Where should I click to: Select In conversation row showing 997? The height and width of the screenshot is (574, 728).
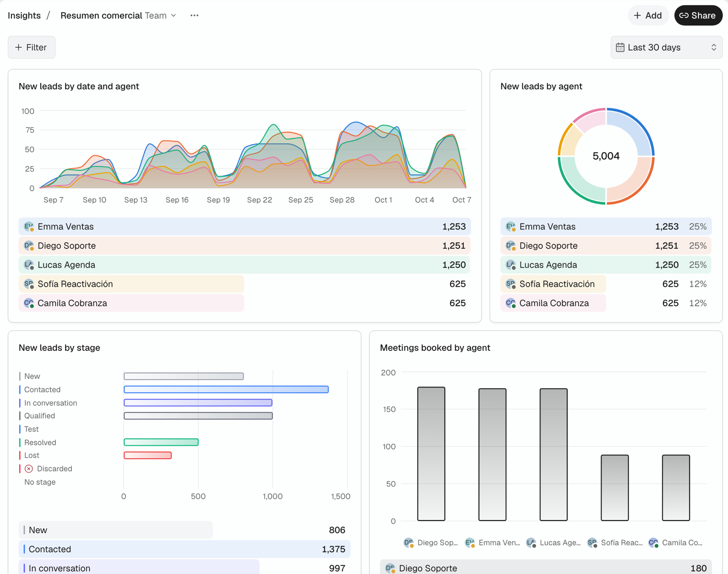click(184, 567)
